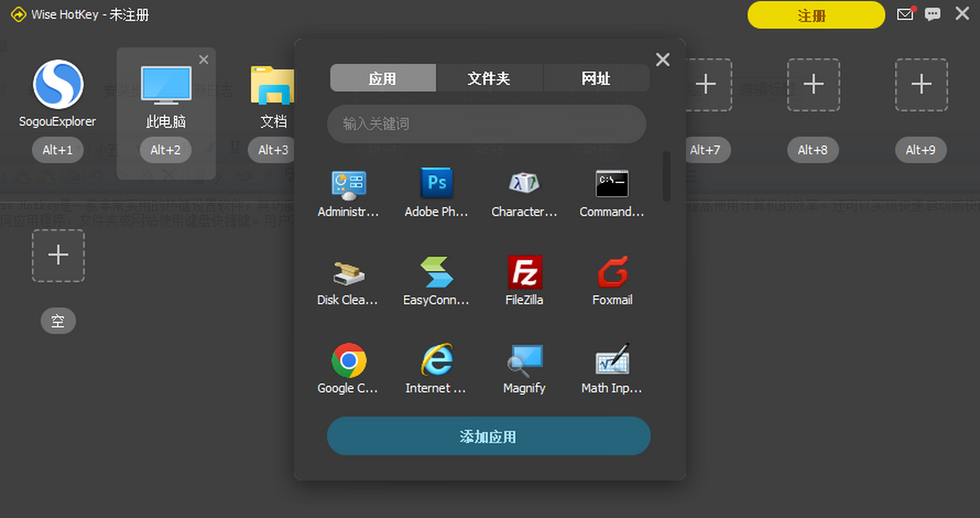Choose the EasyConnect app icon
This screenshot has width=980, height=518.
pos(436,272)
